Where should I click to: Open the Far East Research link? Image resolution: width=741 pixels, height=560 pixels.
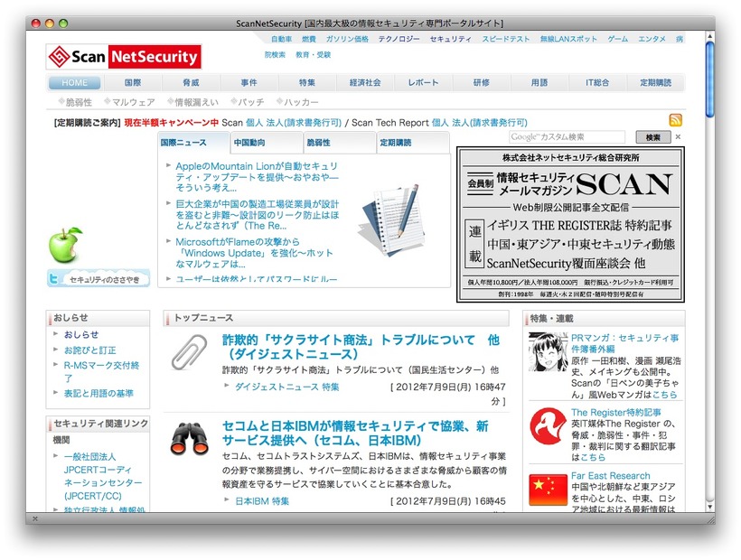click(611, 475)
